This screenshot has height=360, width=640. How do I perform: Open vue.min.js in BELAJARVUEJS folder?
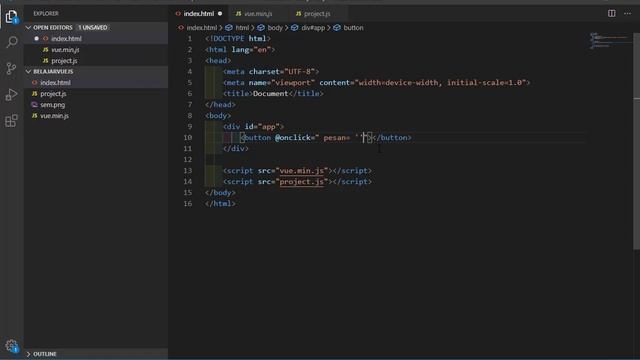click(x=54, y=116)
